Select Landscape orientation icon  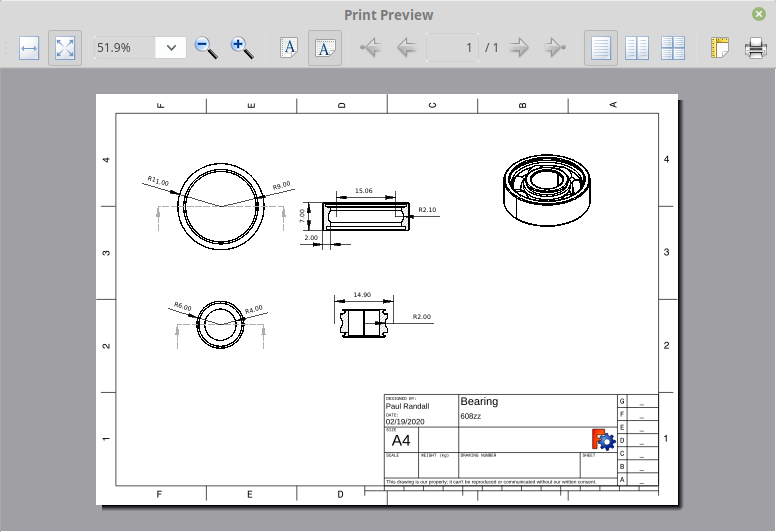click(325, 48)
